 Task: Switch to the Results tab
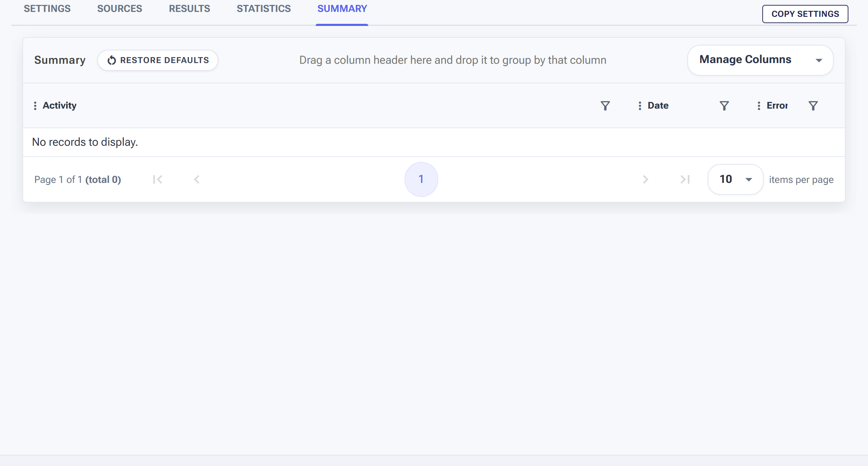click(x=189, y=9)
